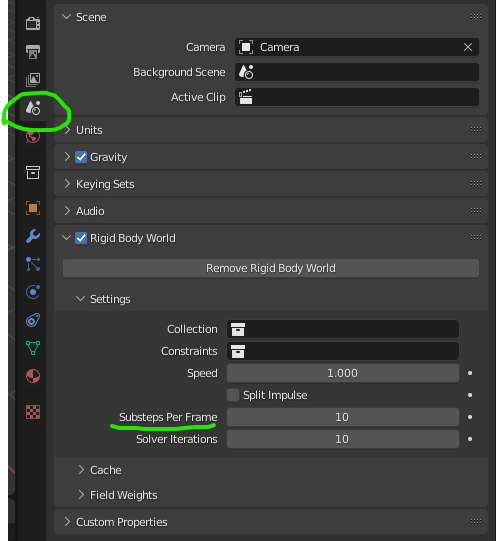Viewport: 496px width, 541px height.
Task: Open the Object properties tab
Action: coord(33,208)
